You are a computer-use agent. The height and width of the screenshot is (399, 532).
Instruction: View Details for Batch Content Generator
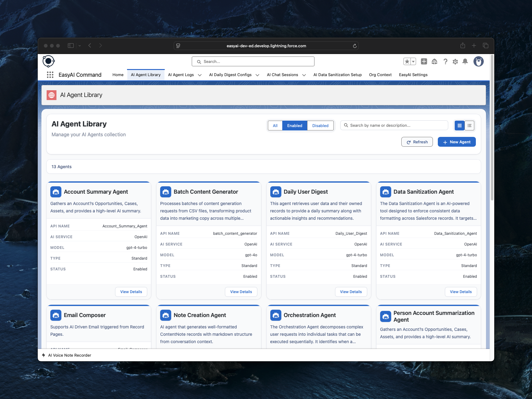(x=241, y=292)
